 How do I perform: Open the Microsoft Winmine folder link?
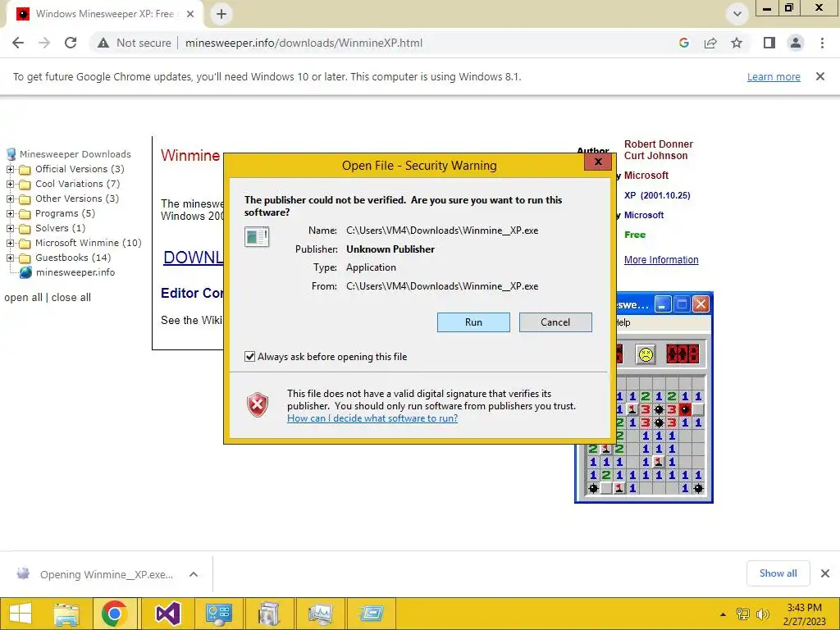tap(89, 243)
